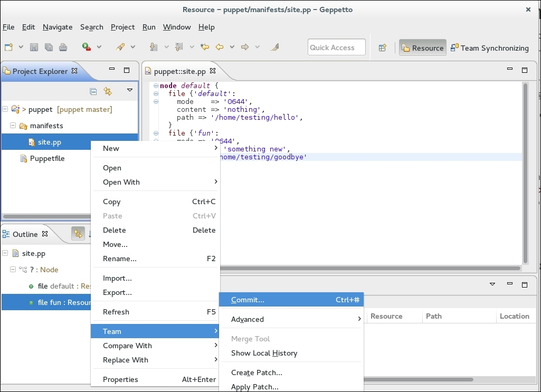The width and height of the screenshot is (541, 392).
Task: Click the Open Perspective icon
Action: click(x=383, y=48)
